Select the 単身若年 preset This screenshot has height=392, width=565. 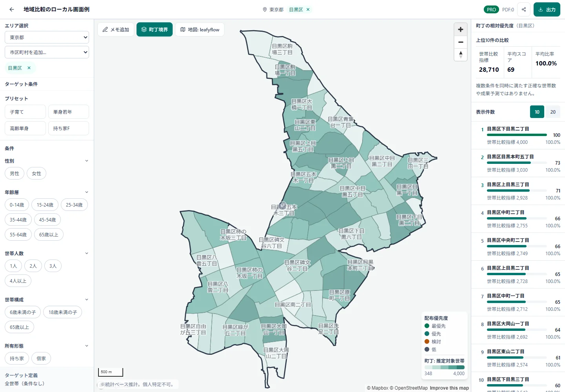click(69, 112)
